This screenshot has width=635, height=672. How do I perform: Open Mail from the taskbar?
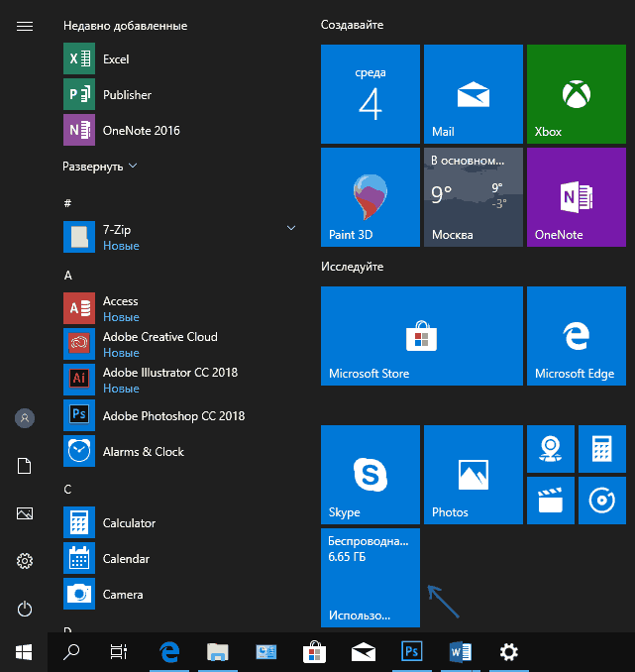(x=363, y=652)
